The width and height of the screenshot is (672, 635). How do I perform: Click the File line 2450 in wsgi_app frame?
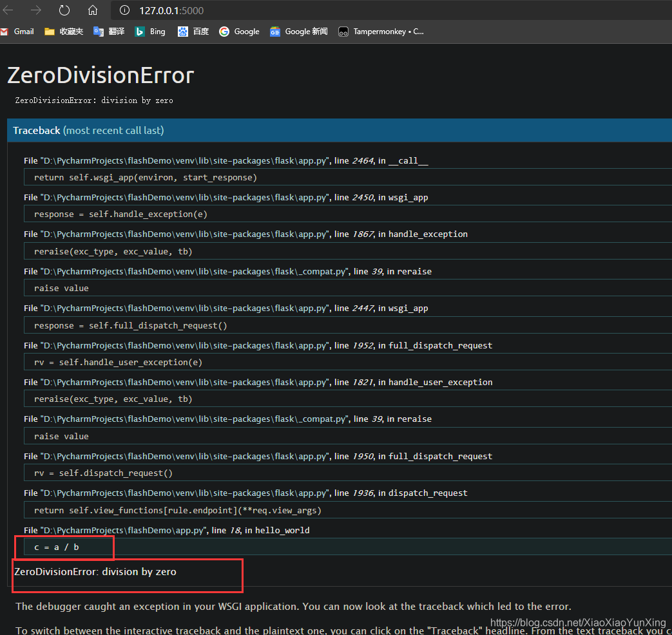pyautogui.click(x=226, y=198)
